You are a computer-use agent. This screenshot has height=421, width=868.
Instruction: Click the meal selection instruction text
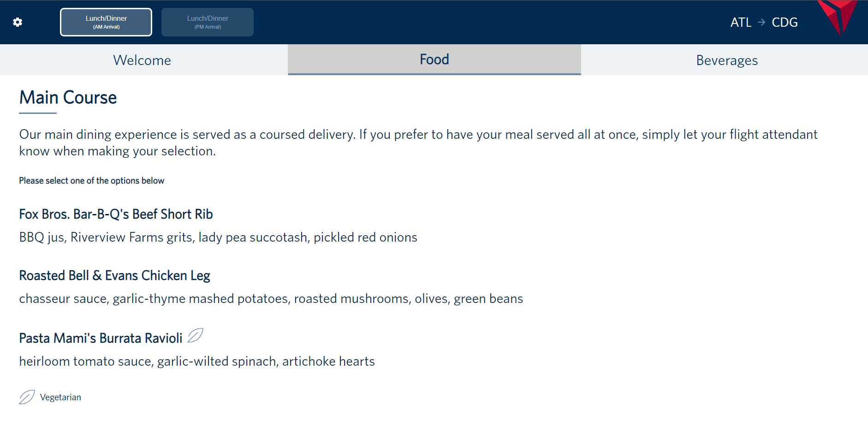pos(91,180)
